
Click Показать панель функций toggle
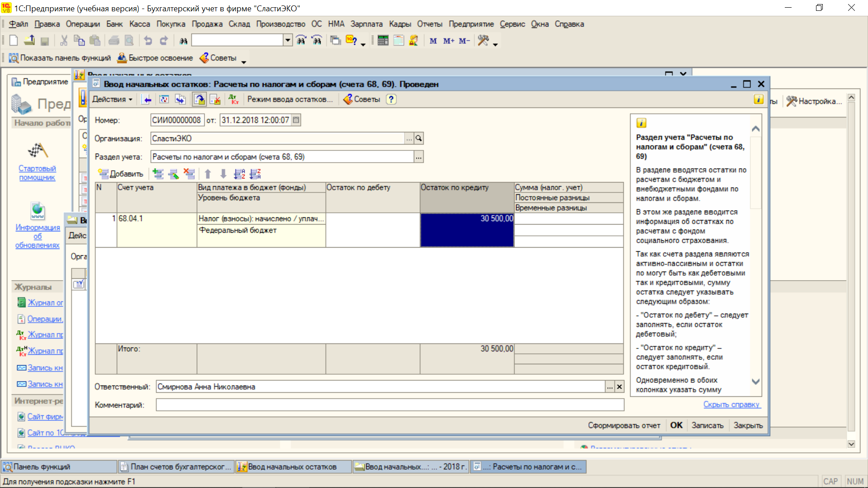[x=60, y=58]
